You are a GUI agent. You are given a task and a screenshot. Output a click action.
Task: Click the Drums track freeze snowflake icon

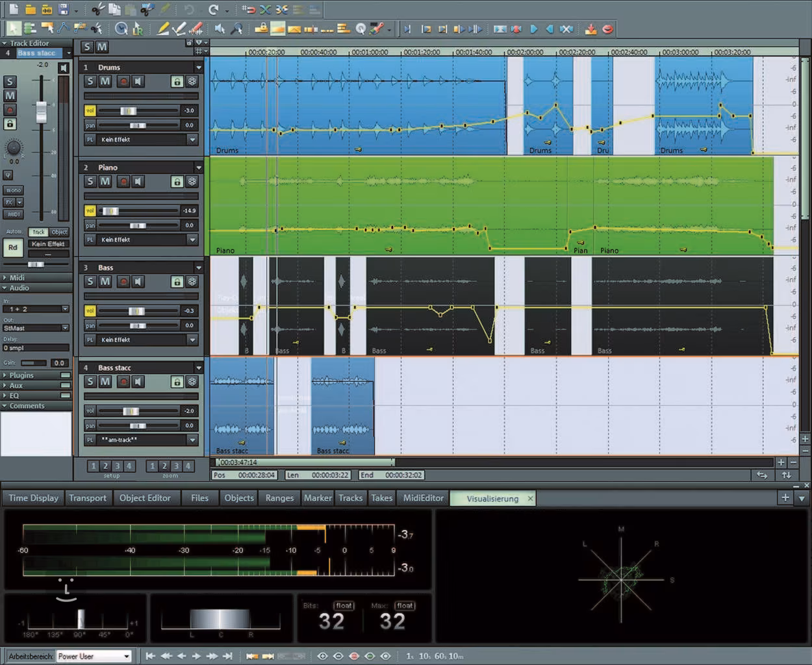192,81
